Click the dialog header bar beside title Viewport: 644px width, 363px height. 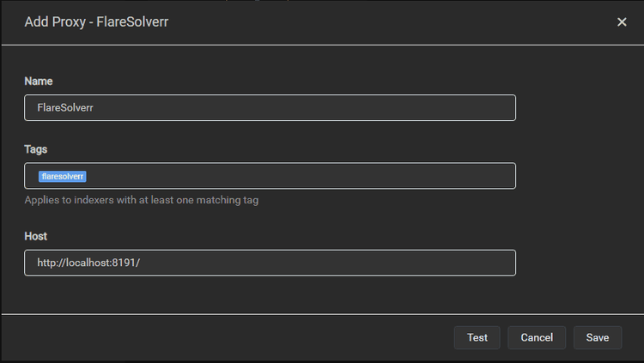pos(386,21)
